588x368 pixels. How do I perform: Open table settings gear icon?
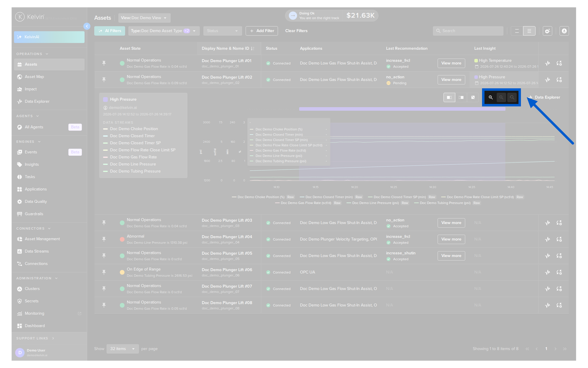tap(547, 31)
